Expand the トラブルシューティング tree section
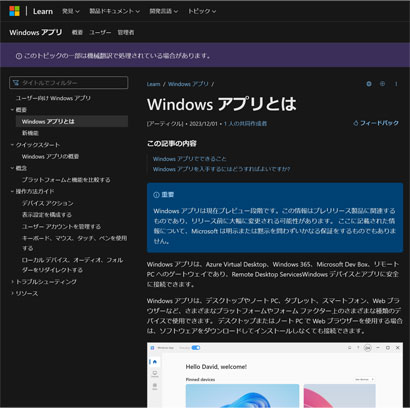The image size is (410, 408). click(x=44, y=282)
